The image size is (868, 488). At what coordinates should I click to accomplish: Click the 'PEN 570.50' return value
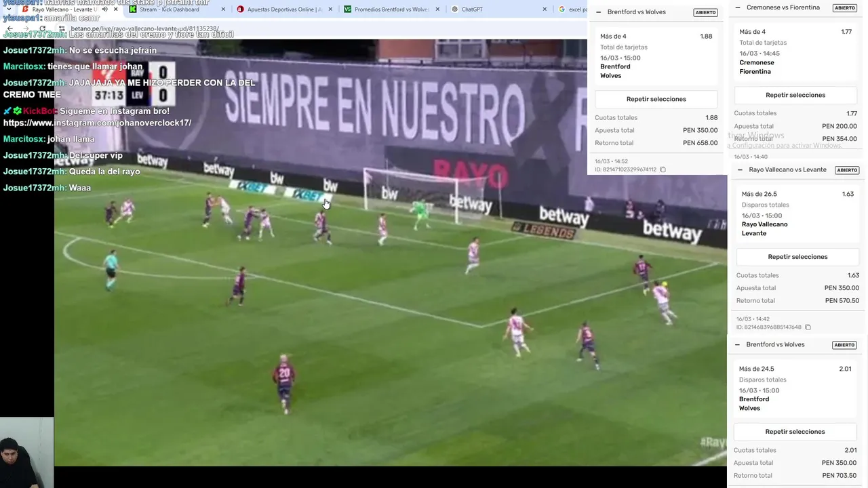842,301
